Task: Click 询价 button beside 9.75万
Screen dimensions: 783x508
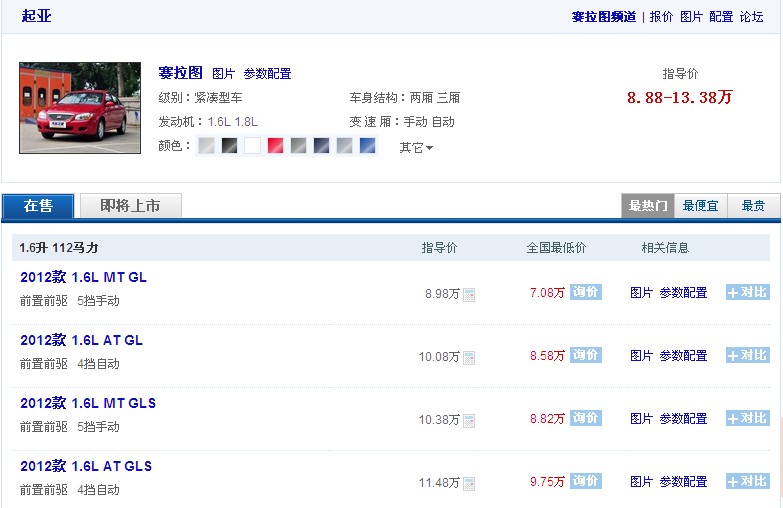Action: tap(585, 481)
